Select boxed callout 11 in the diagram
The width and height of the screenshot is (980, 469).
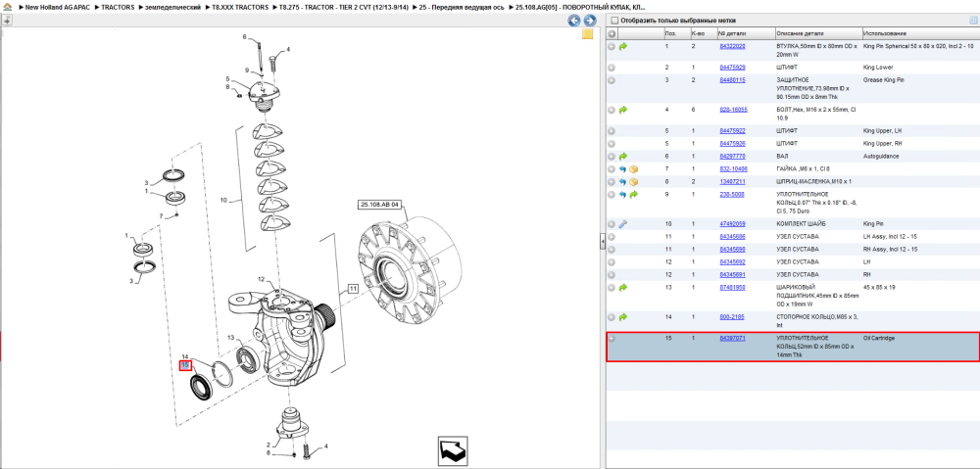pos(353,289)
